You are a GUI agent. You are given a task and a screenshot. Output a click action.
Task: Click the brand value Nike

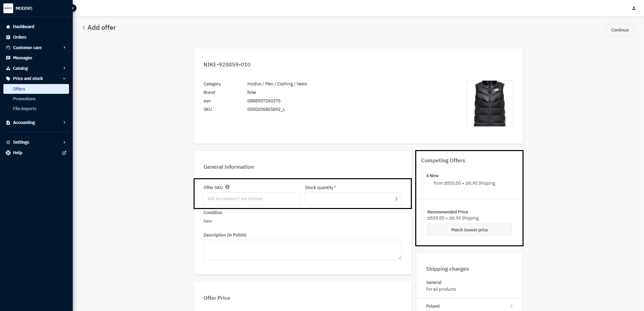pos(252,92)
